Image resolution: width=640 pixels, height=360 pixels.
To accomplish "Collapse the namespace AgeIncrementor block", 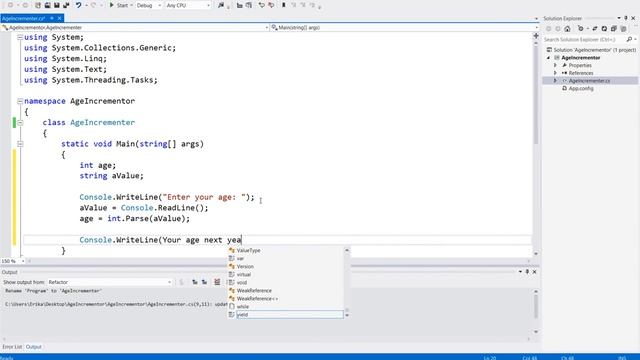I will coord(20,101).
